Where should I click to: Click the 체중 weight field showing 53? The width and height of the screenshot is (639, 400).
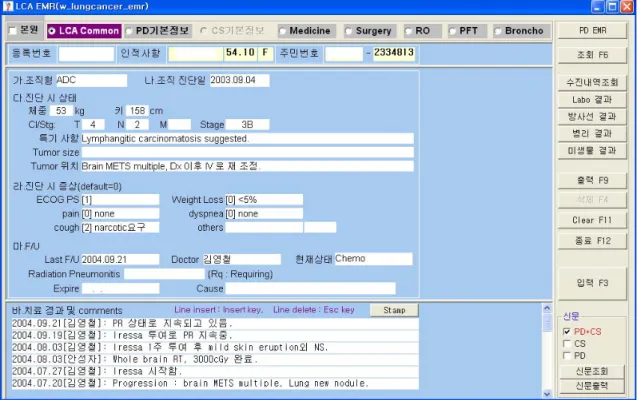click(61, 111)
